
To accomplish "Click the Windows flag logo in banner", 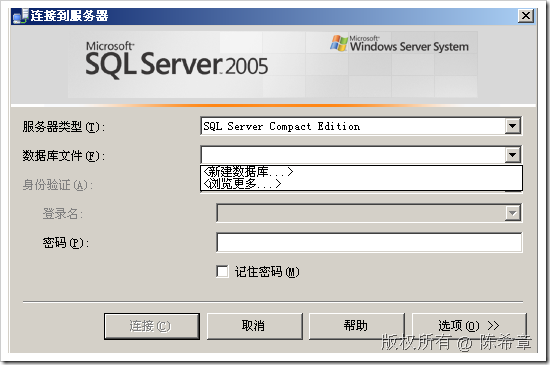I will (339, 43).
